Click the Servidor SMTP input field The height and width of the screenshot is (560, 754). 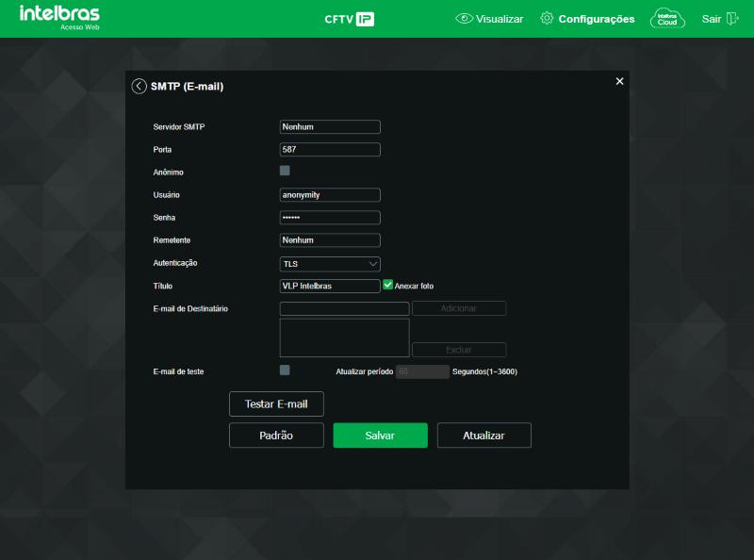tap(330, 127)
